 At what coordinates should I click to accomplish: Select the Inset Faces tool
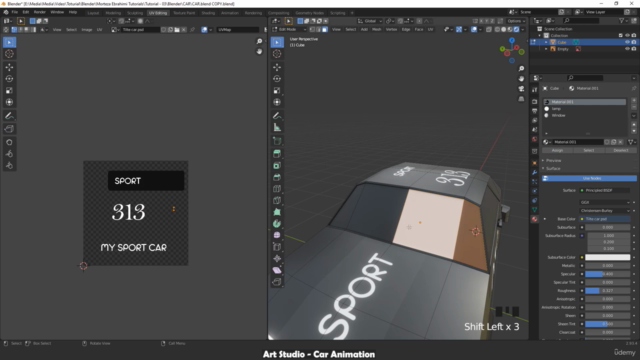pyautogui.click(x=277, y=166)
